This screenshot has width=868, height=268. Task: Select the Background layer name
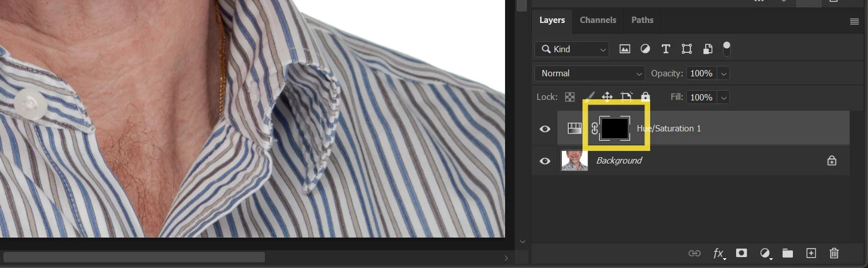pos(619,161)
